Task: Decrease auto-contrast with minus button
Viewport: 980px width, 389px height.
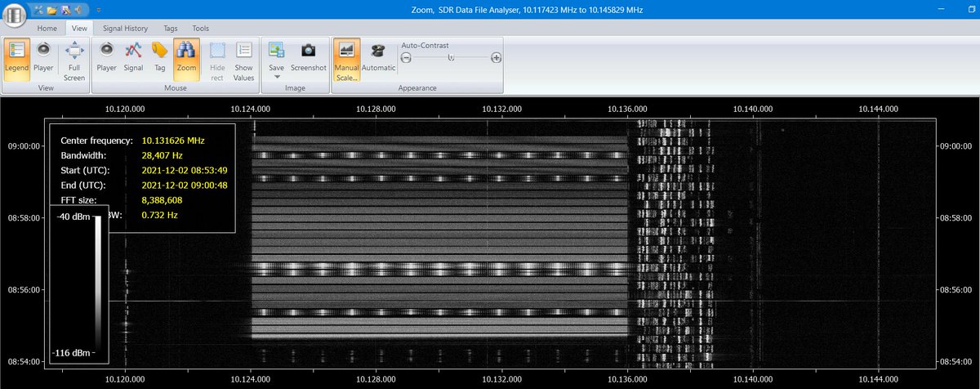Action: (406, 58)
